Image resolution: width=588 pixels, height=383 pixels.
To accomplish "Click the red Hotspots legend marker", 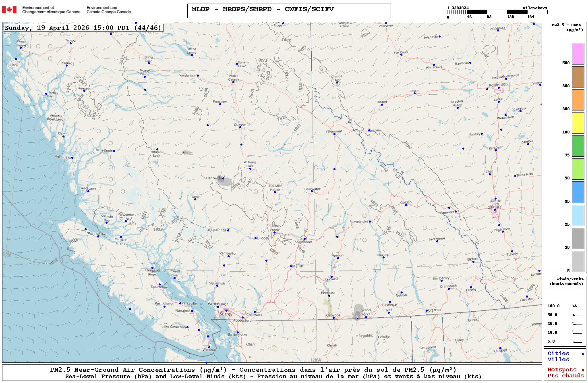I will [x=583, y=370].
